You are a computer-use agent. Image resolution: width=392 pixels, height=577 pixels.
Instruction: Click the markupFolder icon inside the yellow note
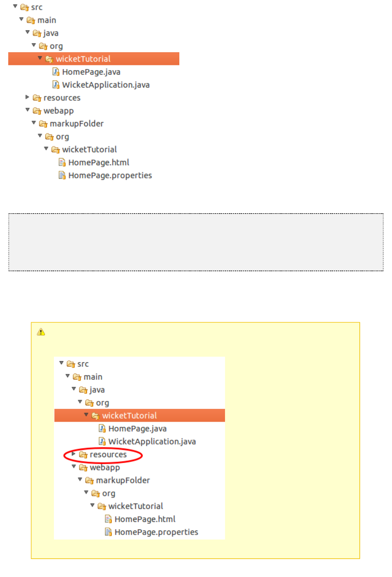coord(89,481)
